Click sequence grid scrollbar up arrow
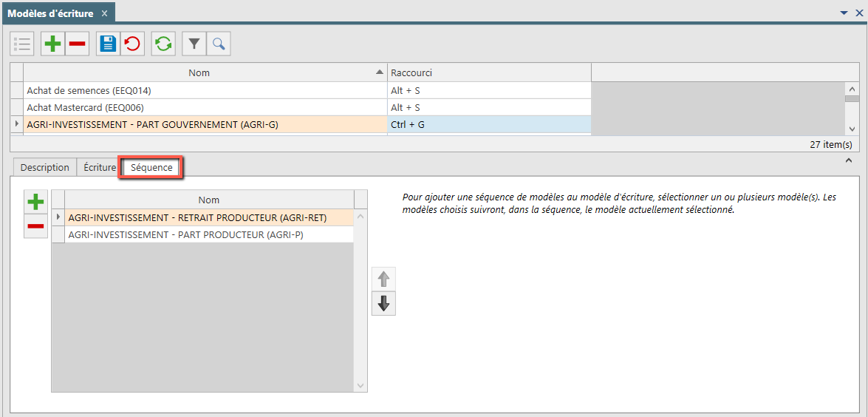Image resolution: width=868 pixels, height=417 pixels. click(360, 215)
